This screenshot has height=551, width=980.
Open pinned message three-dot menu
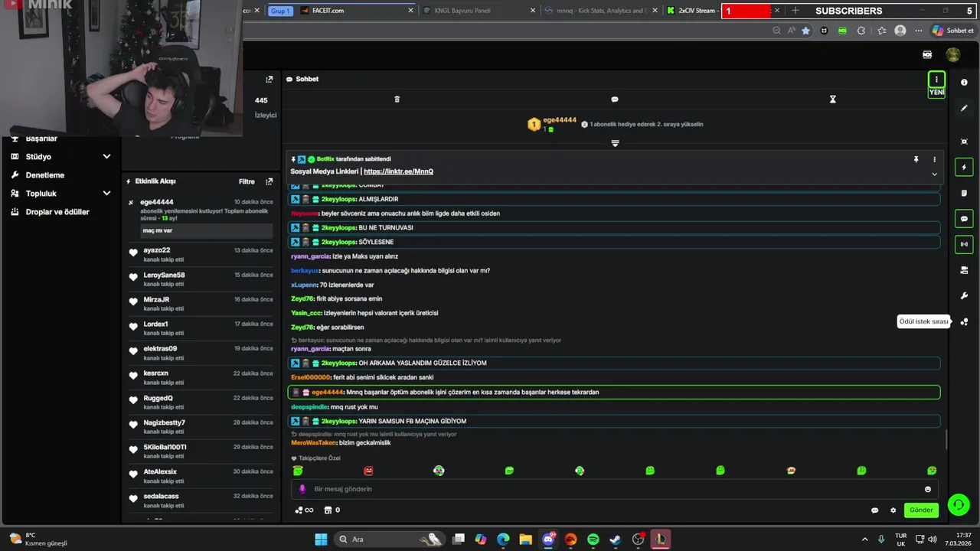click(x=934, y=159)
